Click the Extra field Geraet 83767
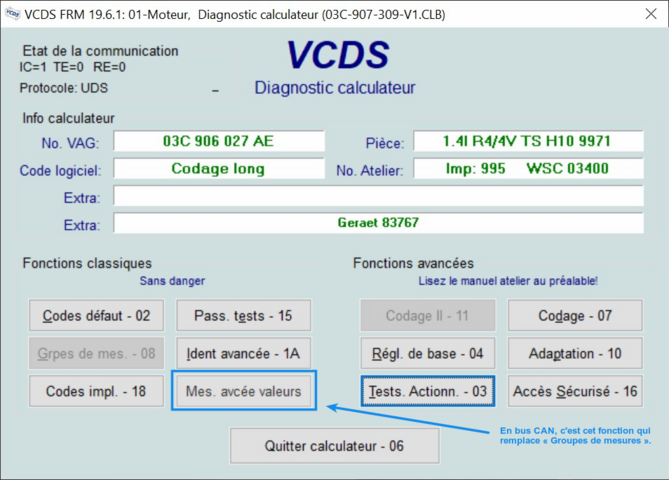This screenshot has width=669, height=480. click(x=378, y=223)
